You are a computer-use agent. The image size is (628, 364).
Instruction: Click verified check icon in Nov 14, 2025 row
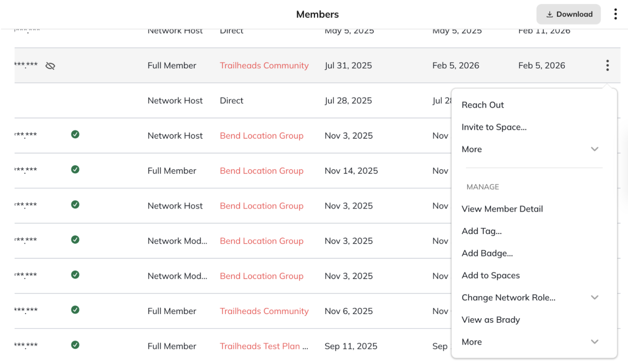point(75,169)
